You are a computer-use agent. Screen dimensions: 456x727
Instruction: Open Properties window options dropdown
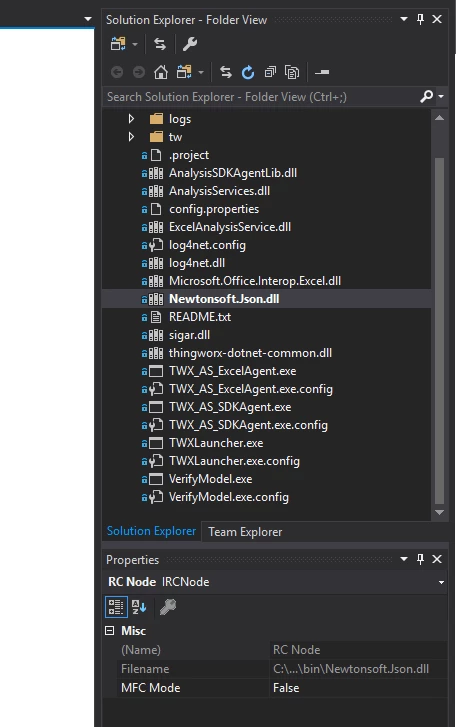click(x=404, y=559)
